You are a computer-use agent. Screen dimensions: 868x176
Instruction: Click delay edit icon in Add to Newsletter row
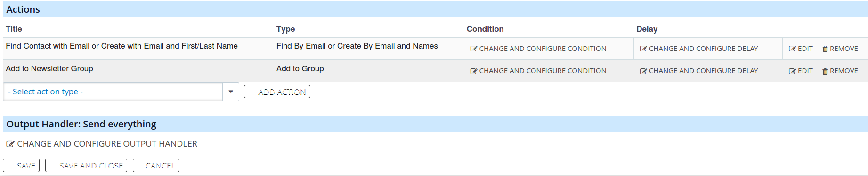click(643, 71)
